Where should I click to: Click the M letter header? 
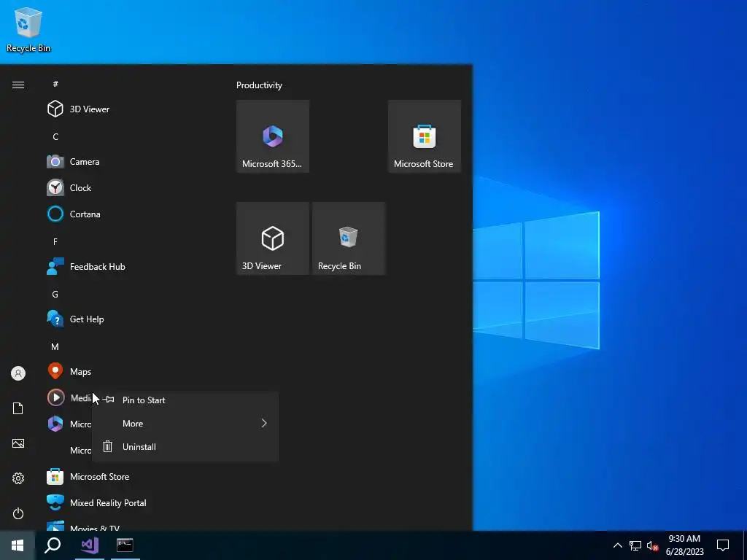(x=55, y=347)
